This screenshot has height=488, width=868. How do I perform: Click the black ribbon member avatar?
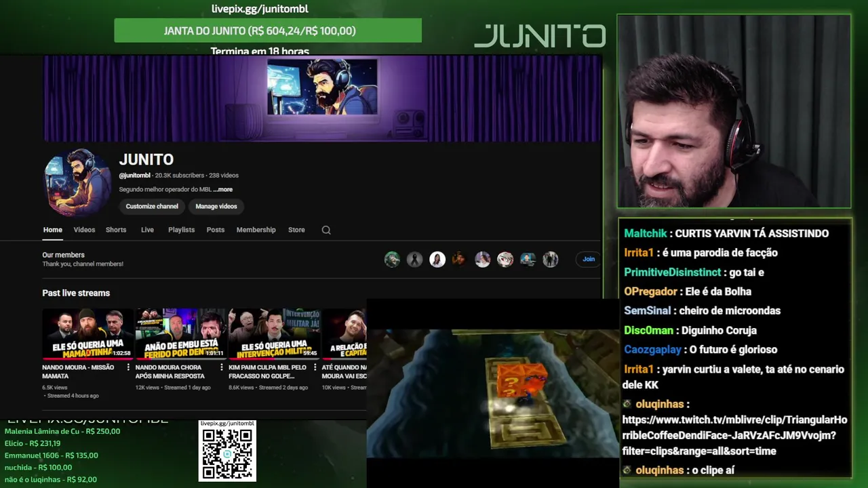click(414, 259)
